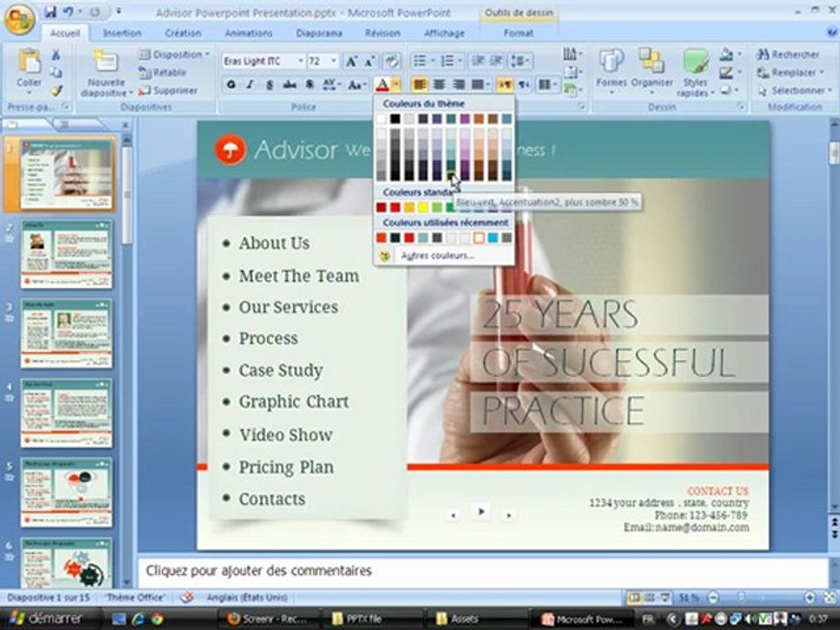
Task: Toggle strikethrough formatting
Action: click(x=290, y=85)
